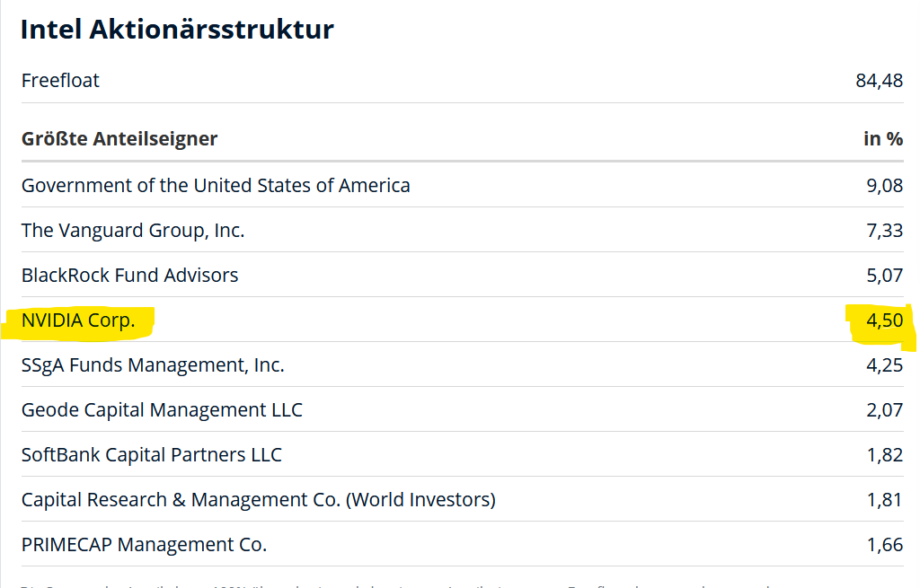Click the 4,25 percentage value
Image resolution: width=920 pixels, height=588 pixels.
(x=884, y=365)
